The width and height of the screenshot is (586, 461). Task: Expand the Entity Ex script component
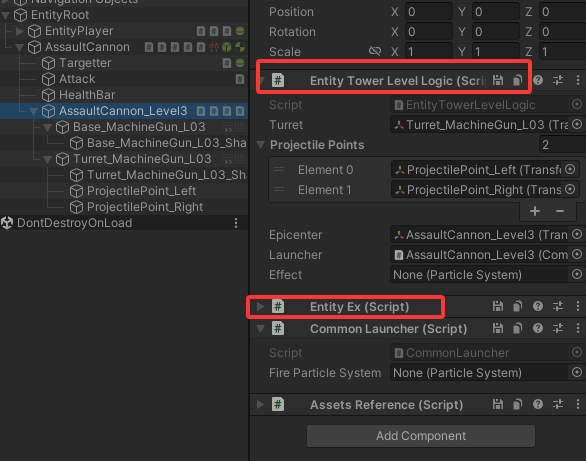pos(260,307)
